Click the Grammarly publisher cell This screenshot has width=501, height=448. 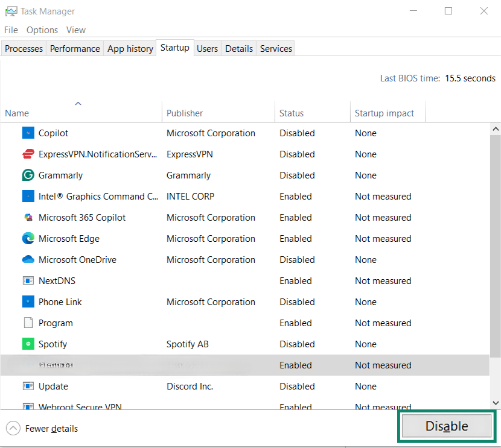point(188,175)
